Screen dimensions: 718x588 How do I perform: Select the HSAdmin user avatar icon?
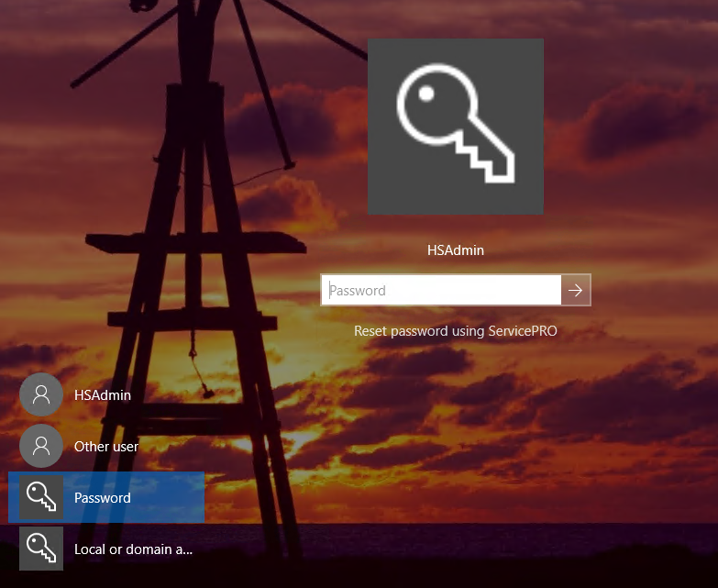(x=41, y=395)
